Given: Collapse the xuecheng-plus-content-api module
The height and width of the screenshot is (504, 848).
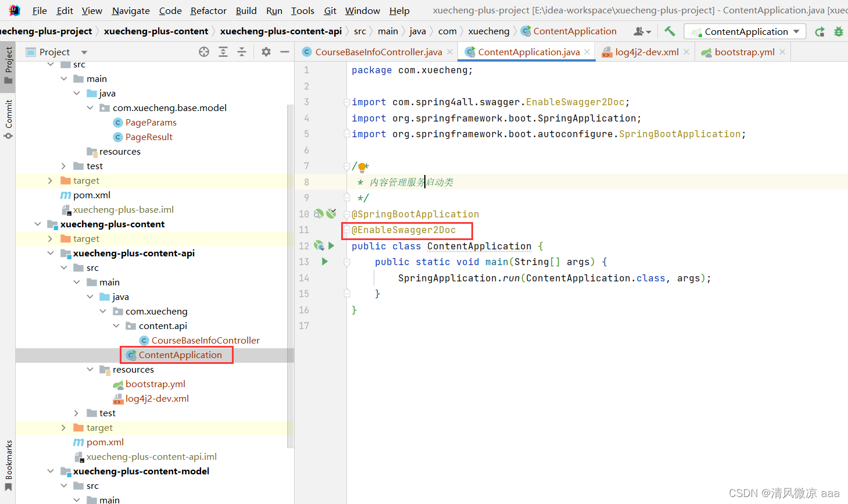Looking at the screenshot, I should (51, 253).
